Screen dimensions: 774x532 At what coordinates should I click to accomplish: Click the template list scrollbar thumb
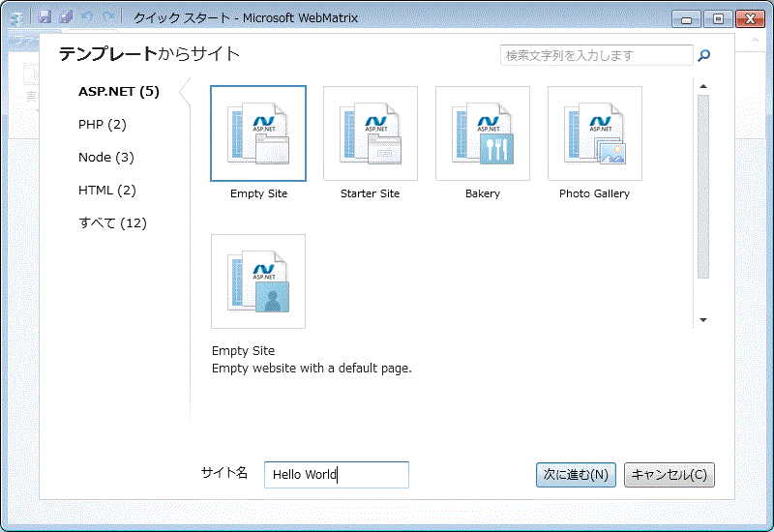pos(703,187)
